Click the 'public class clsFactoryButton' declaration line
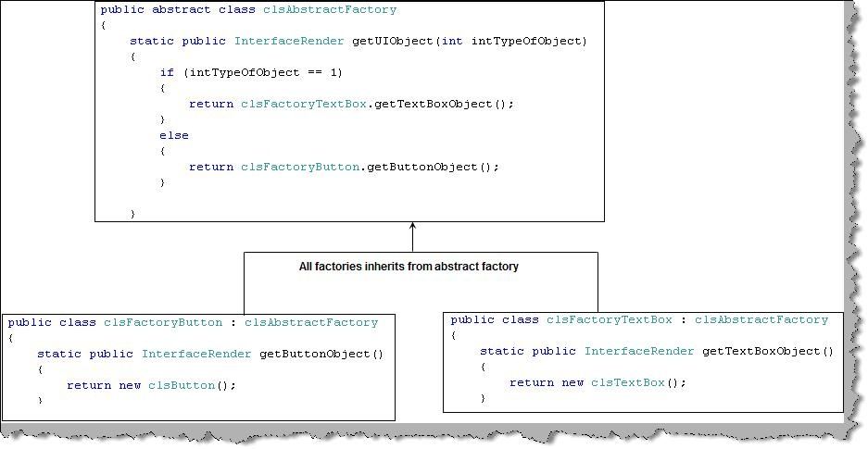The height and width of the screenshot is (449, 868). pos(194,323)
